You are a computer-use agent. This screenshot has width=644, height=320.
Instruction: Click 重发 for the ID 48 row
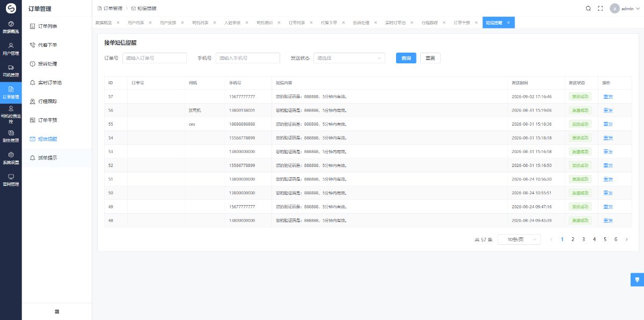tap(608, 220)
